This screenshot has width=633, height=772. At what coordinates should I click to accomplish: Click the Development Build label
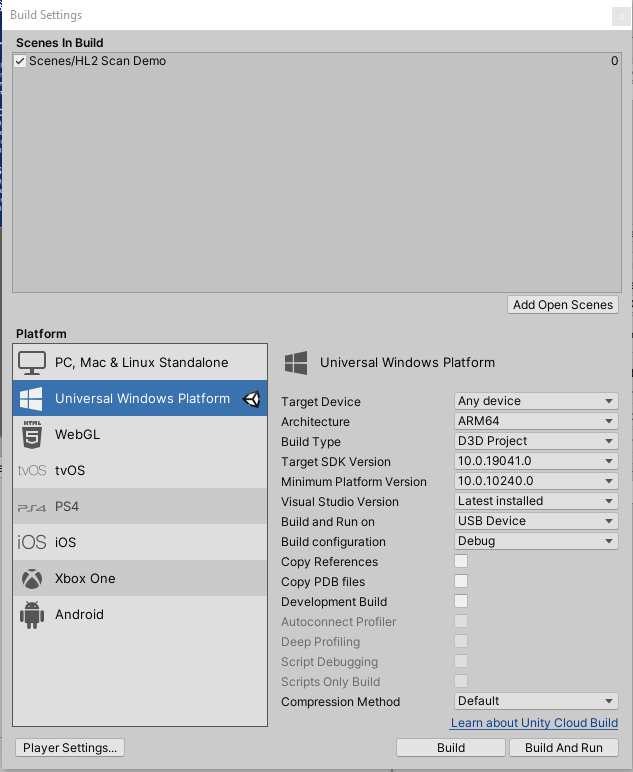334,602
